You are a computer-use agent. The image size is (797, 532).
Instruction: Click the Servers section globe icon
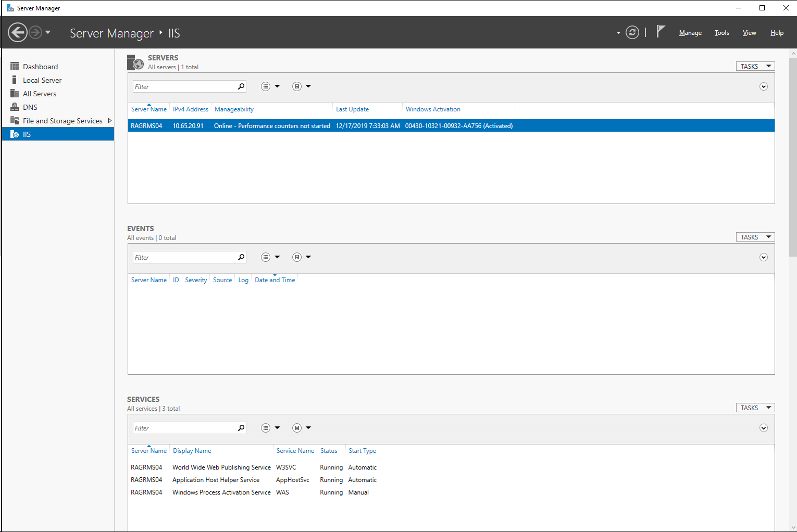[x=135, y=62]
